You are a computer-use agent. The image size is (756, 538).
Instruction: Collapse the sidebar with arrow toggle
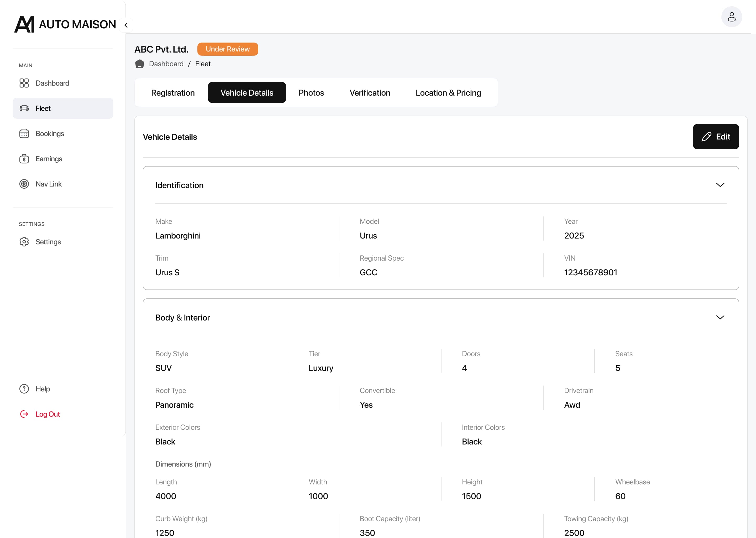point(126,25)
